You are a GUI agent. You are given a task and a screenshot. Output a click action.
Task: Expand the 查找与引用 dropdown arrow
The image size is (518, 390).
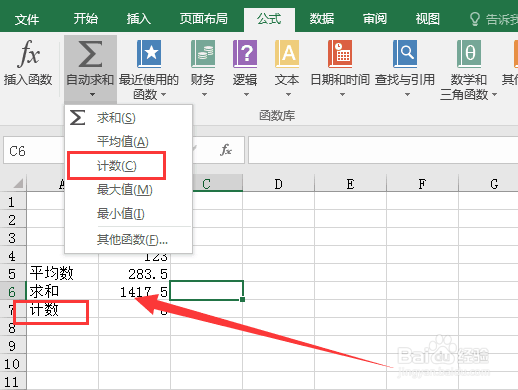[x=407, y=95]
